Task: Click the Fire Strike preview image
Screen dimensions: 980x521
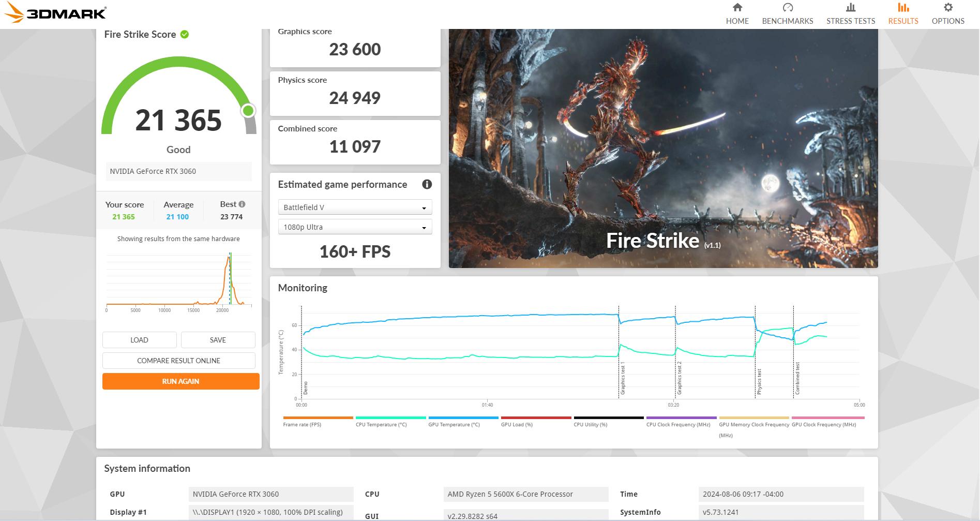Action: [663, 148]
